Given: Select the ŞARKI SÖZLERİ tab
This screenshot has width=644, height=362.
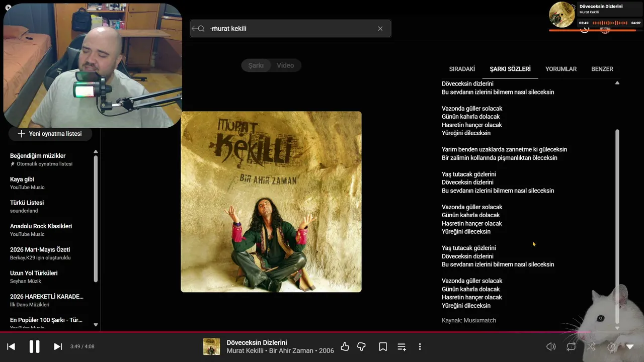Looking at the screenshot, I should pos(510,69).
